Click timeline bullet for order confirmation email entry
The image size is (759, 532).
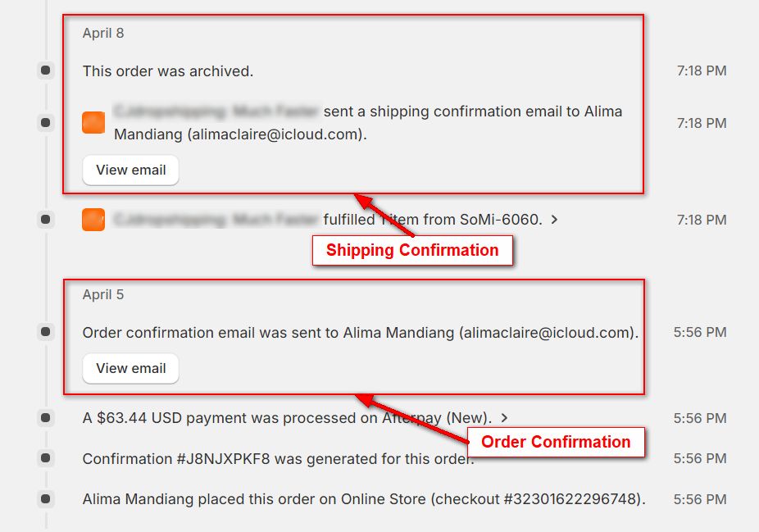click(x=46, y=332)
